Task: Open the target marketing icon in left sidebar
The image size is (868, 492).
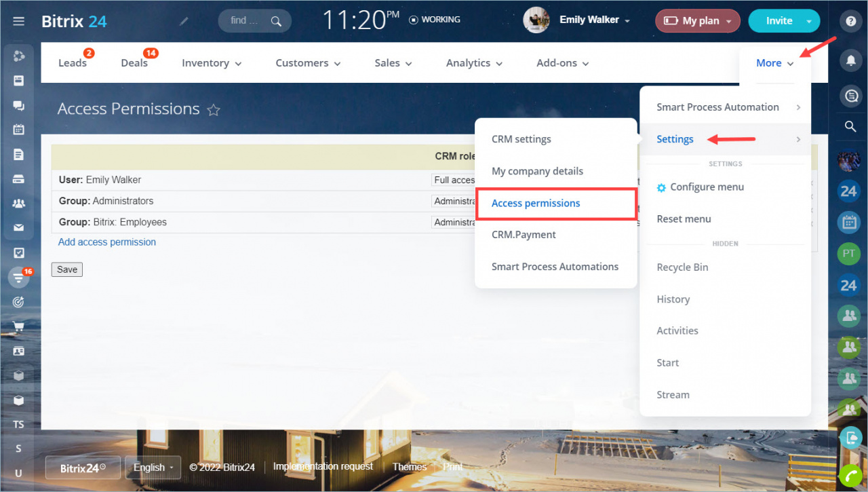Action: [19, 302]
